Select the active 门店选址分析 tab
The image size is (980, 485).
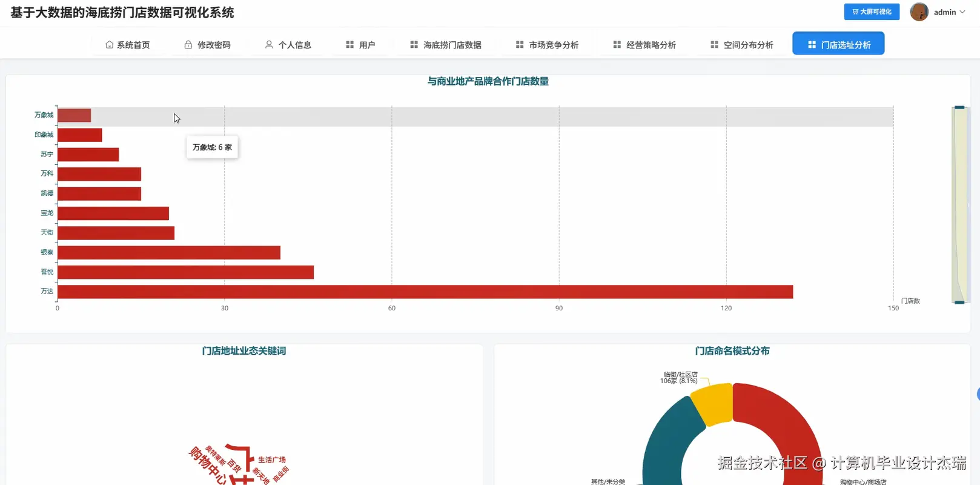838,44
